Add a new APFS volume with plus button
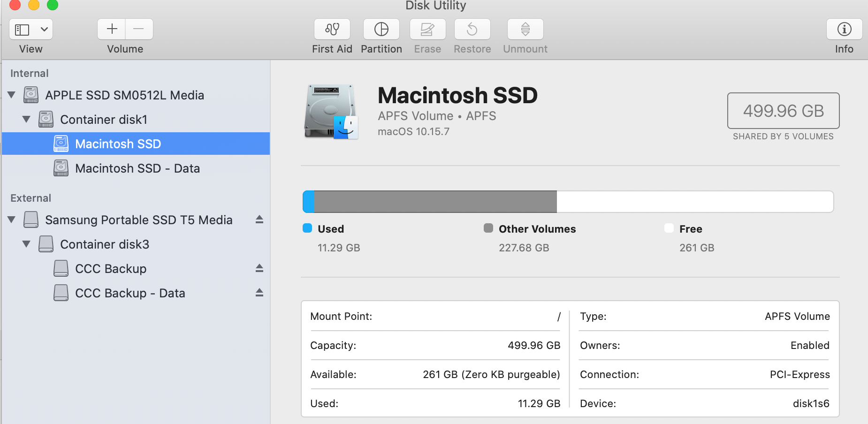This screenshot has height=424, width=868. coord(112,30)
